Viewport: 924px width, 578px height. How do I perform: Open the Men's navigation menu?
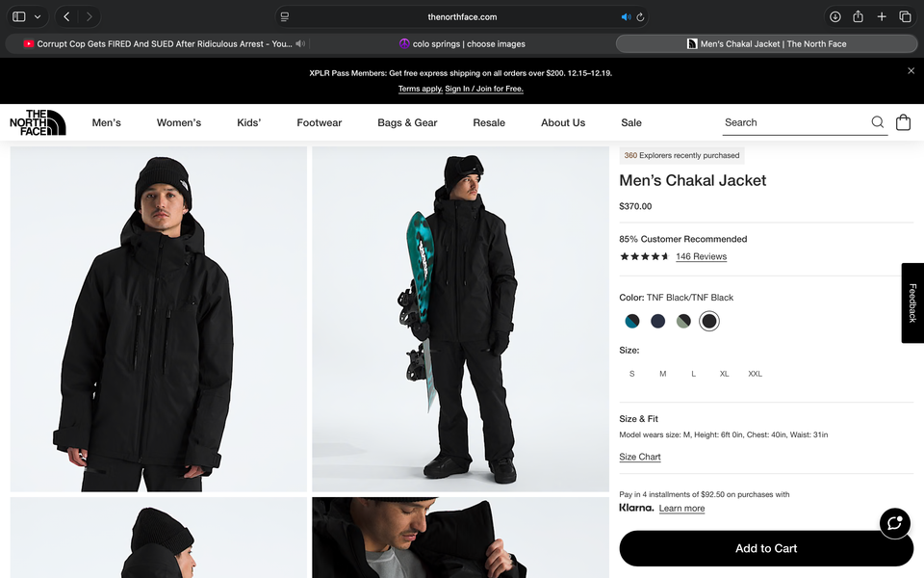pyautogui.click(x=106, y=122)
